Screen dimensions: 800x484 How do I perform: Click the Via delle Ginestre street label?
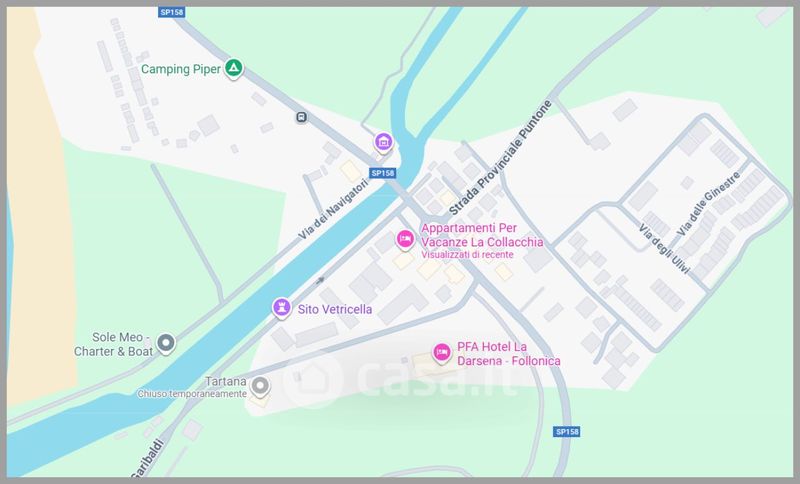coord(708,204)
